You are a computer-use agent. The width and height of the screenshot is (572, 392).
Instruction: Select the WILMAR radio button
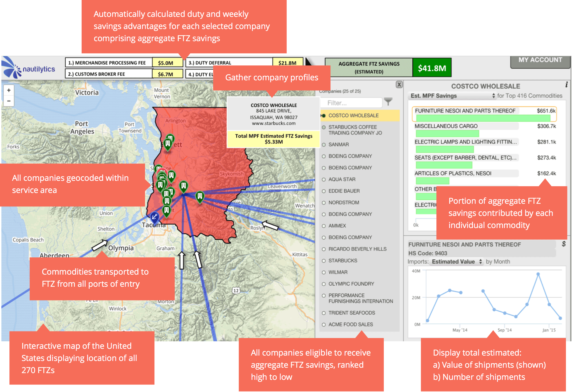[324, 273]
